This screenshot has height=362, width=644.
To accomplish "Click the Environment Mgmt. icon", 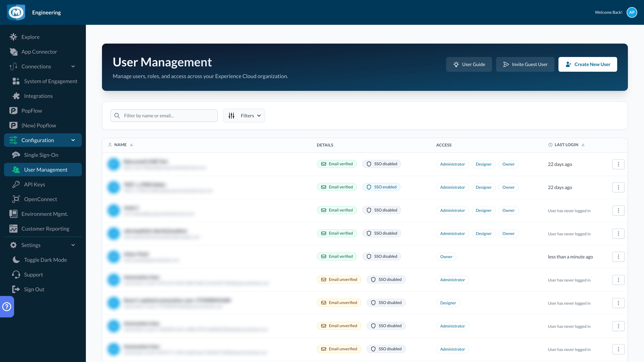I will pyautogui.click(x=13, y=214).
